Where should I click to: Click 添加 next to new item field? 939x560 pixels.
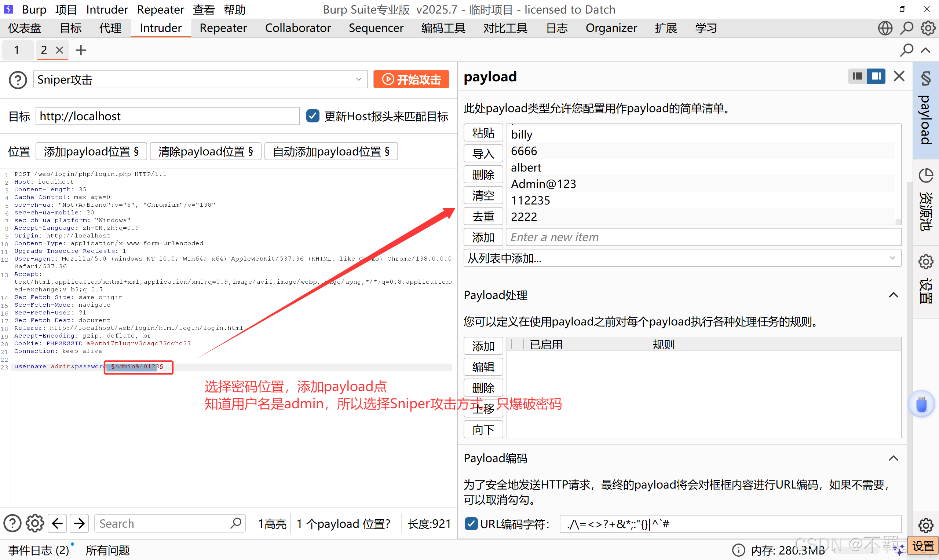[483, 237]
